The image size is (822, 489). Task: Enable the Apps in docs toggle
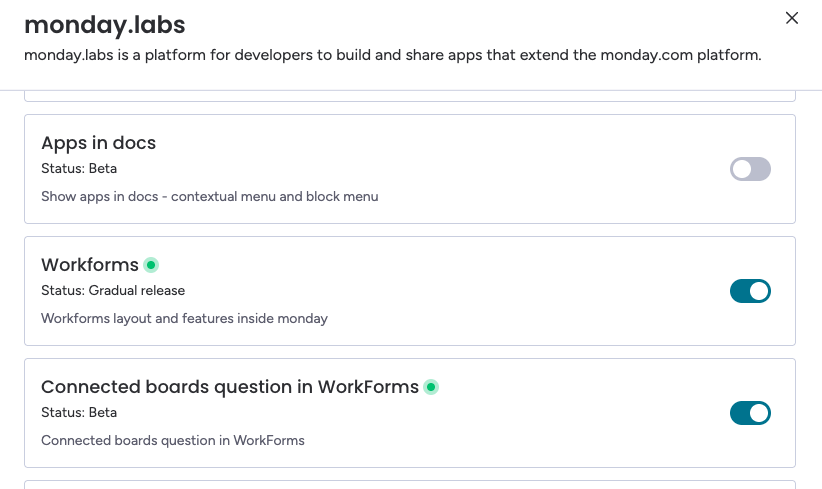pyautogui.click(x=750, y=169)
